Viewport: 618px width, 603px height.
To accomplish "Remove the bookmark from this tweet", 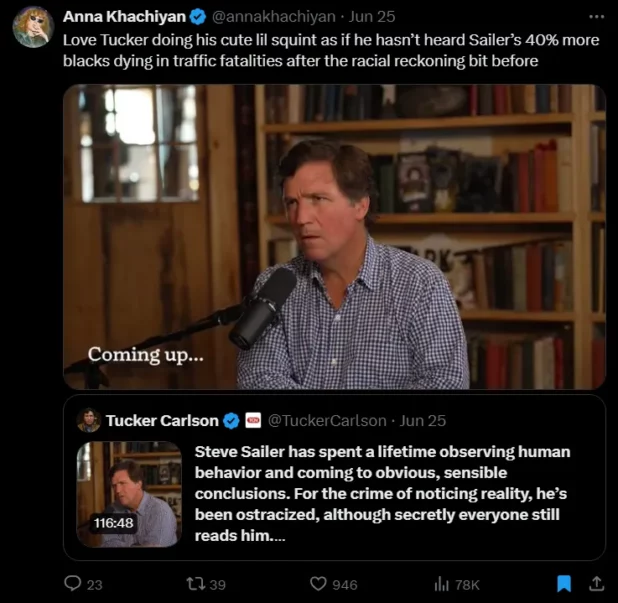I will (x=564, y=584).
